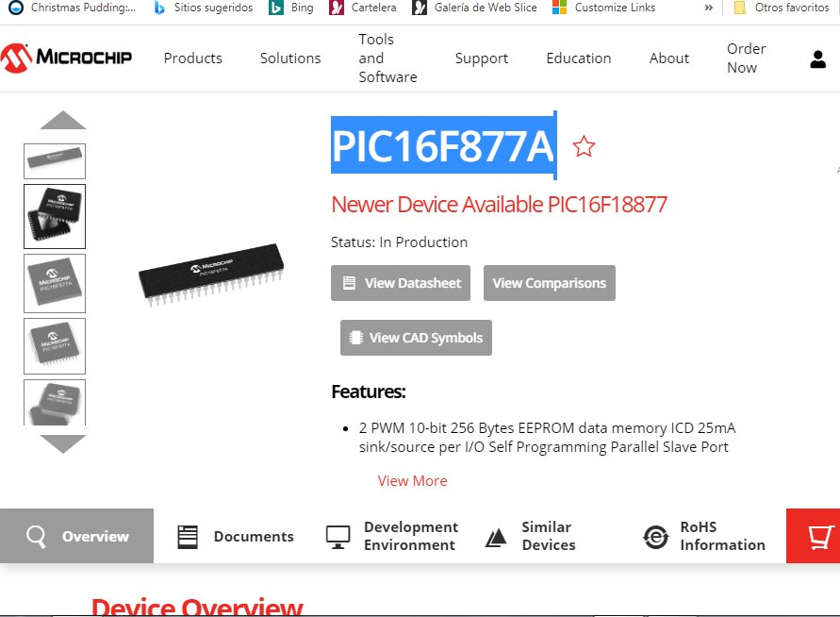The image size is (840, 617).
Task: Click the Microchip logo
Action: click(66, 58)
